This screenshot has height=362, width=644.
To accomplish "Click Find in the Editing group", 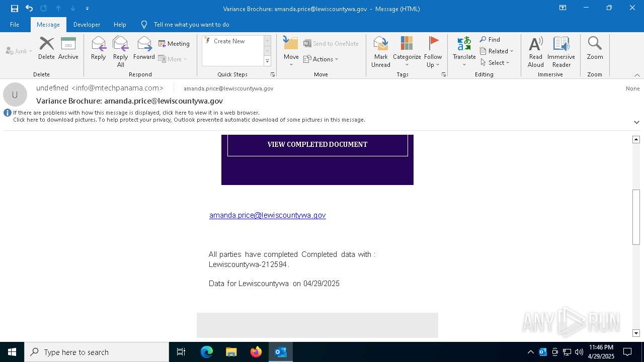I will click(x=490, y=40).
